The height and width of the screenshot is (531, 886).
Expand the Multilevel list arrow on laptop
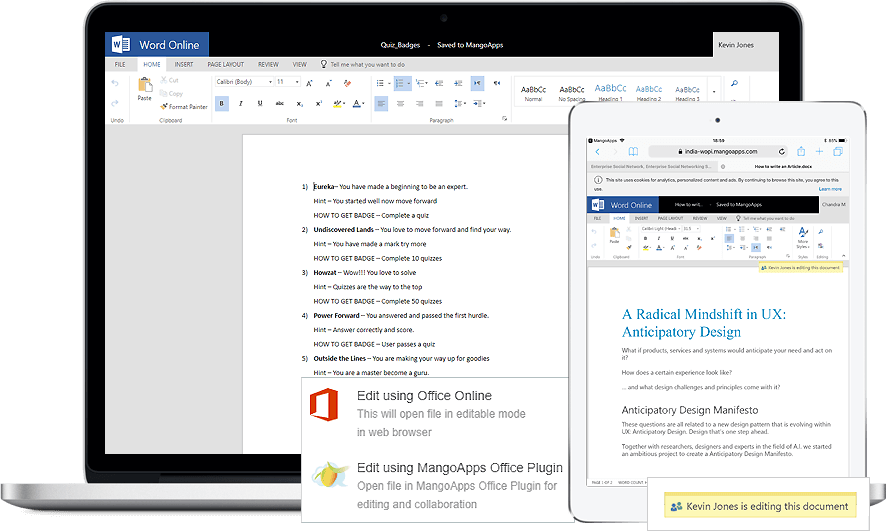pyautogui.click(x=427, y=83)
